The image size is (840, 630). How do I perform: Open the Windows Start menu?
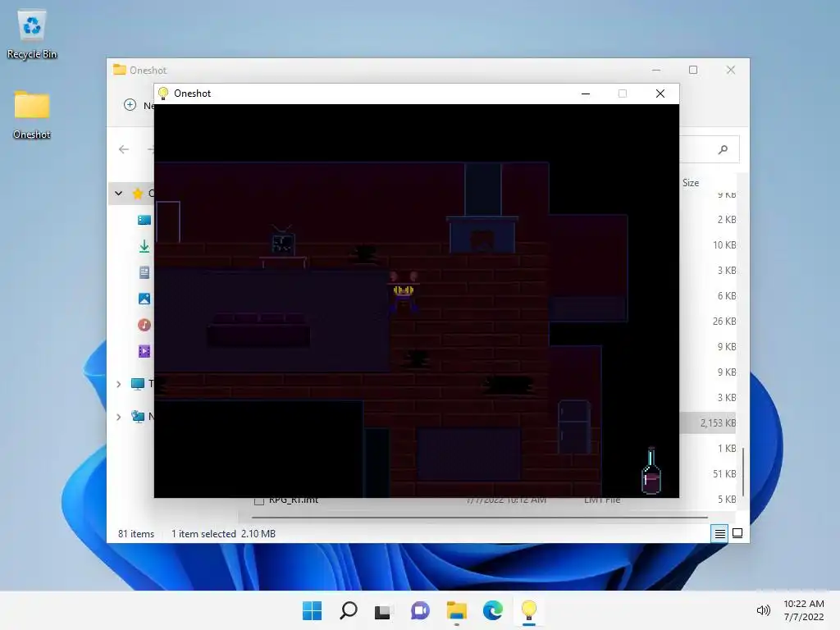pyautogui.click(x=312, y=610)
